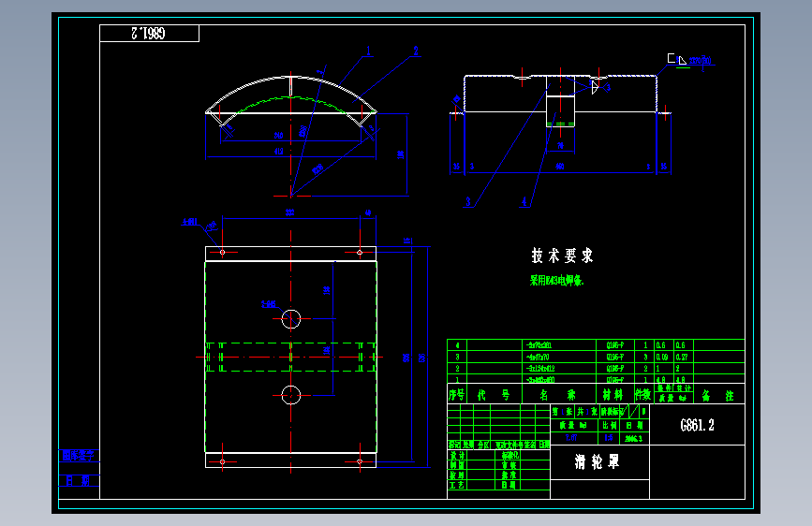812x526 pixels.
Task: Select the 40 dimension beside 332
Action: (x=368, y=212)
